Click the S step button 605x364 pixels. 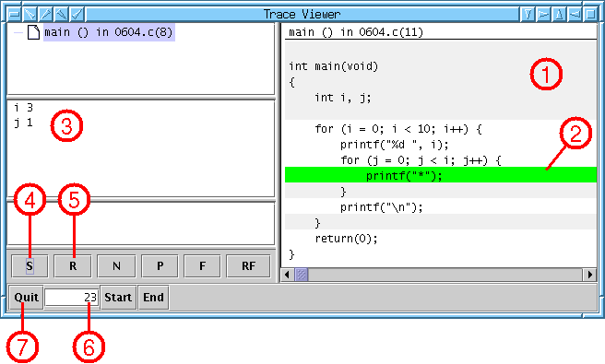pyautogui.click(x=30, y=265)
